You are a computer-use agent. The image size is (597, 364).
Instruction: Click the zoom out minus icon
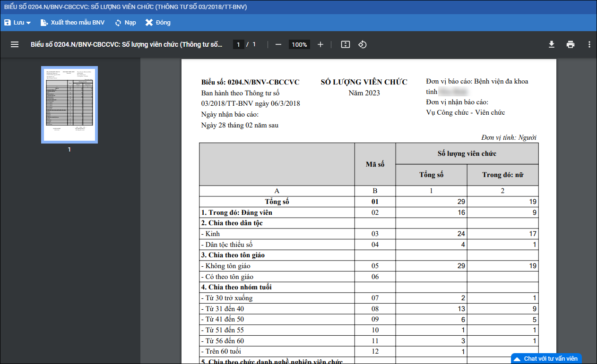point(278,44)
